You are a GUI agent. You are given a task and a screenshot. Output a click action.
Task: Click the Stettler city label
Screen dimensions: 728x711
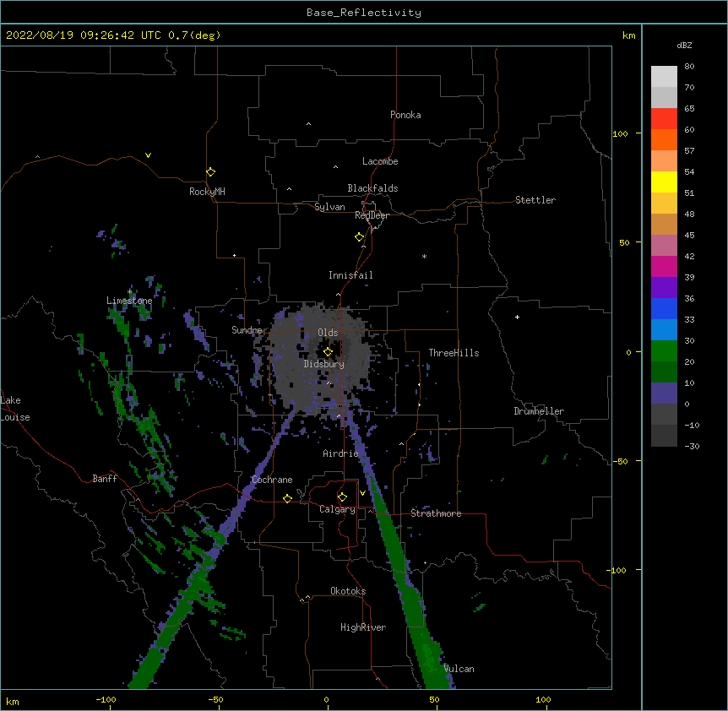tap(535, 200)
